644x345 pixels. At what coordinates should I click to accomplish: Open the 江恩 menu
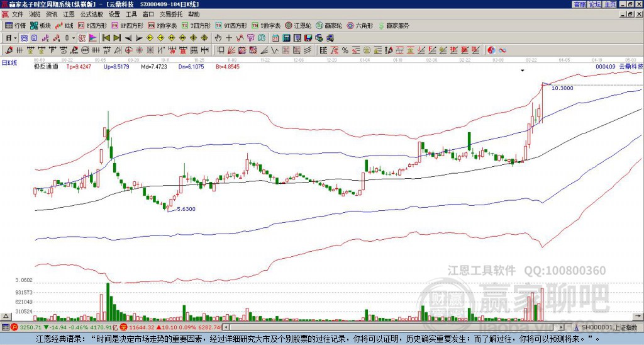(69, 14)
